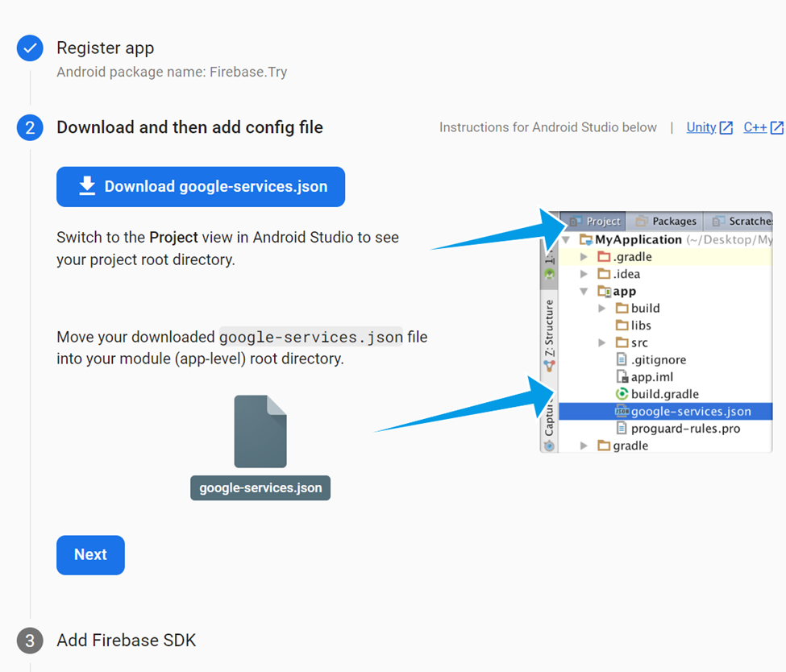
Task: Click the Download google-services.json button
Action: [201, 186]
